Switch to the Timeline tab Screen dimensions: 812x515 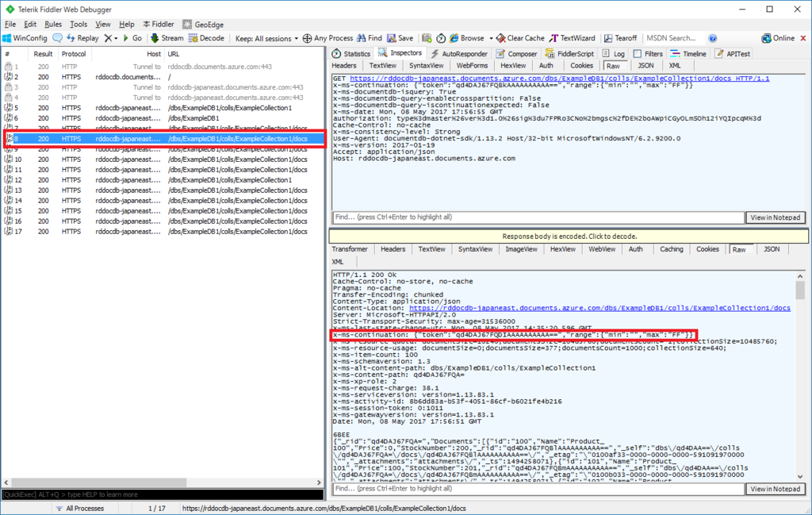(688, 54)
